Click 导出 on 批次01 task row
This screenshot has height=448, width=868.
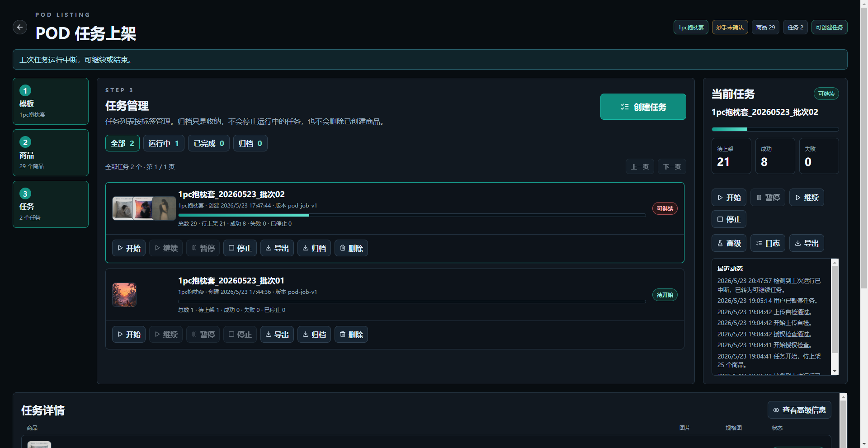click(x=277, y=335)
